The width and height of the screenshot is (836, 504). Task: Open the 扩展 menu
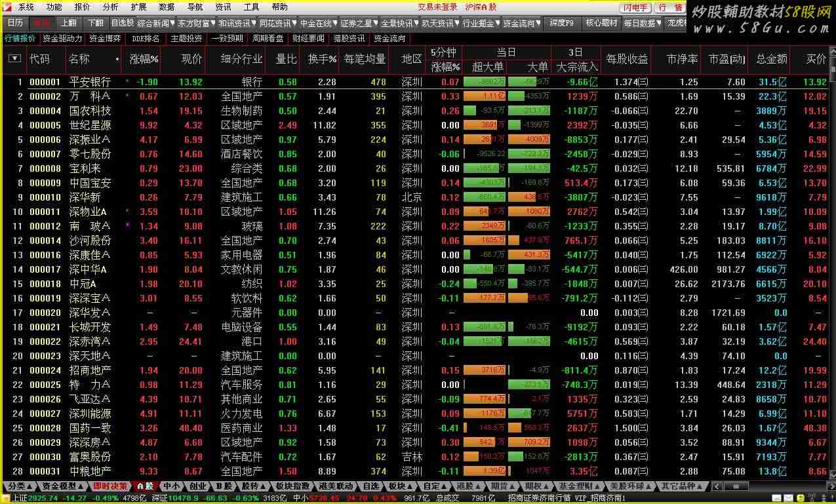pos(139,7)
